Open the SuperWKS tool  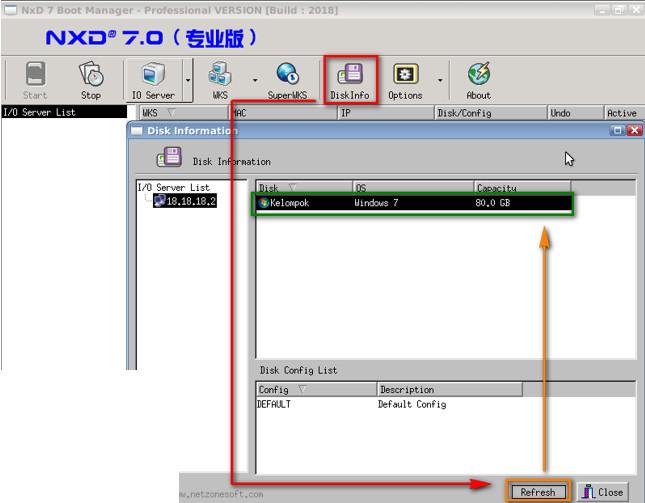287,81
